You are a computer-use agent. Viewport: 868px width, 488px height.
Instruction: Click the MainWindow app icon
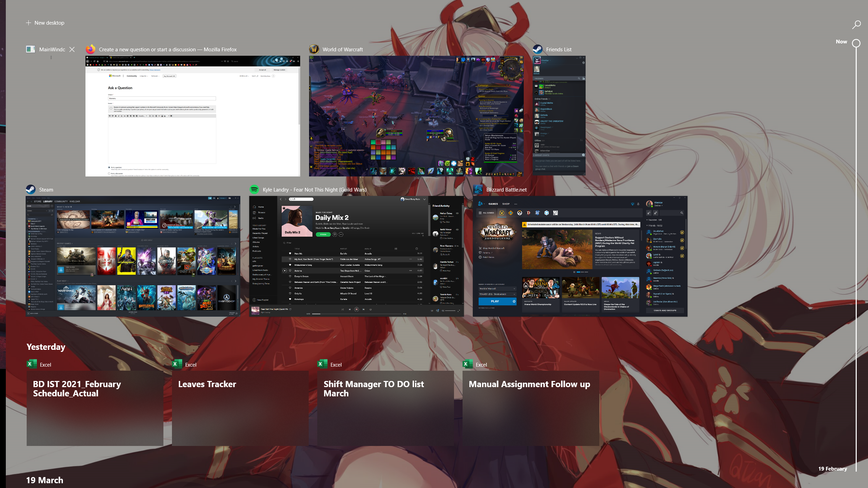click(30, 49)
